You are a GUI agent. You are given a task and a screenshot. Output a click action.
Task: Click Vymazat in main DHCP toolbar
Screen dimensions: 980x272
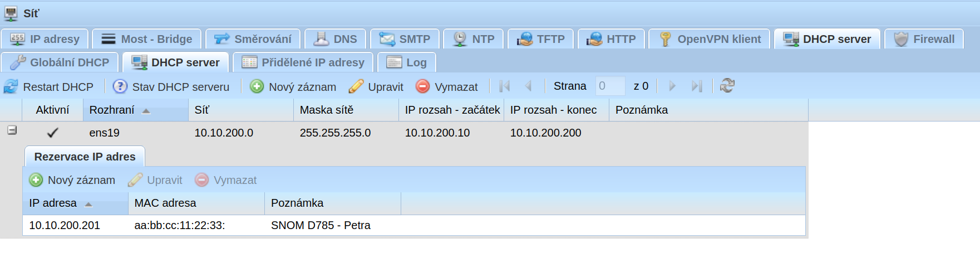pos(447,86)
